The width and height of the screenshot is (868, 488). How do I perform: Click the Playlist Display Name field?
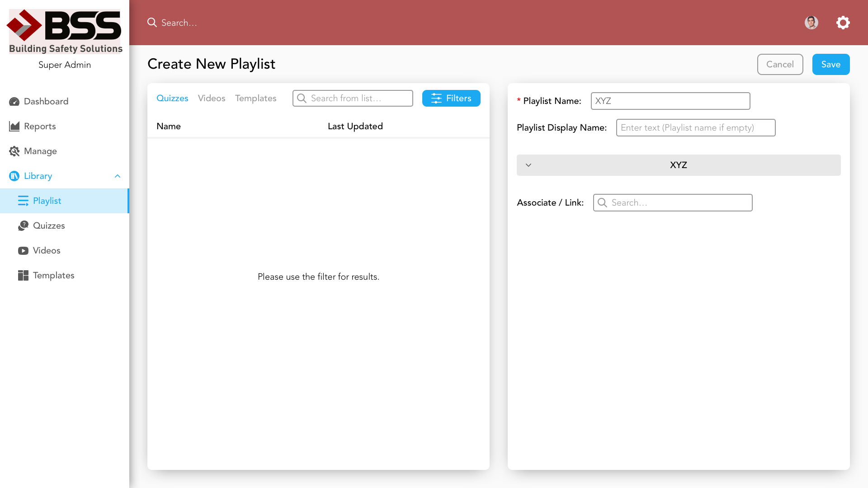click(x=695, y=127)
